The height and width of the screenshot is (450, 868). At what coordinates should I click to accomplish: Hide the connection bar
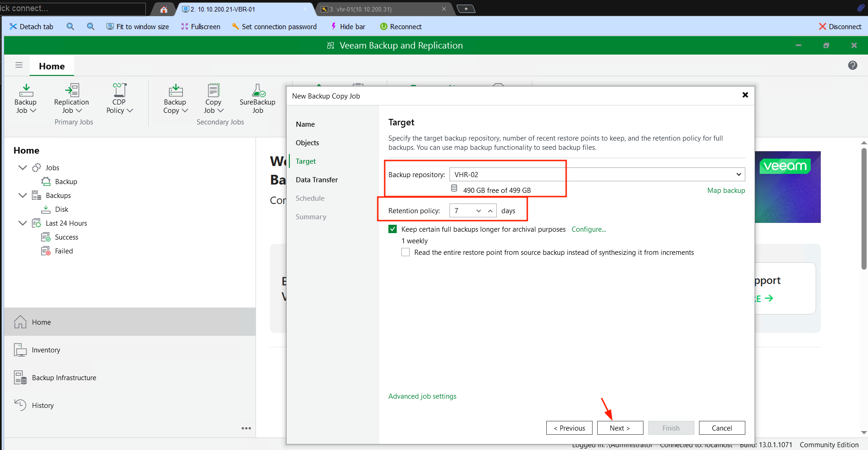click(348, 26)
